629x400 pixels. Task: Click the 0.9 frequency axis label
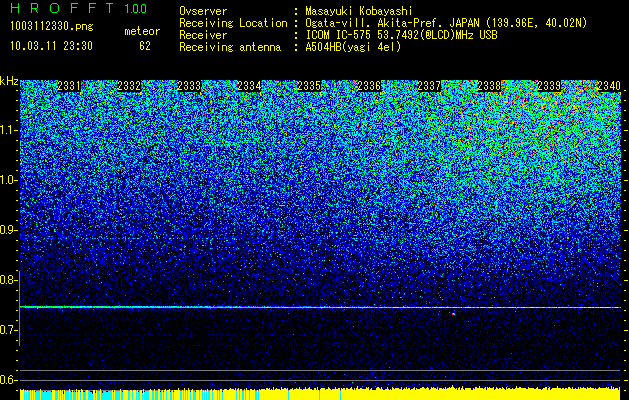(9, 230)
